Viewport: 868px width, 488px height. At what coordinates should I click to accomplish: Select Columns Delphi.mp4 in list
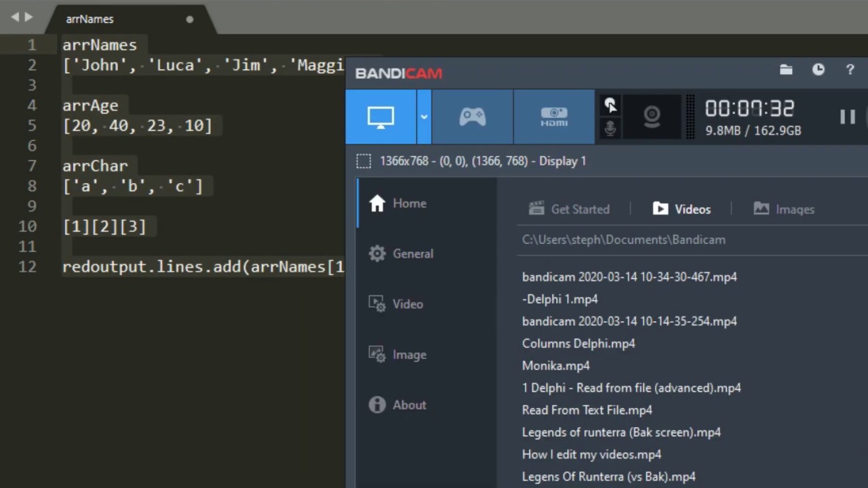click(x=578, y=344)
